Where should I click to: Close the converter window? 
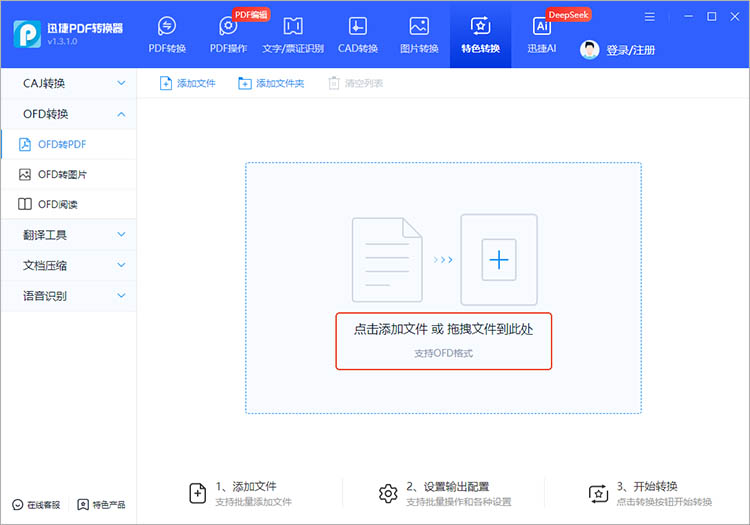tap(735, 17)
